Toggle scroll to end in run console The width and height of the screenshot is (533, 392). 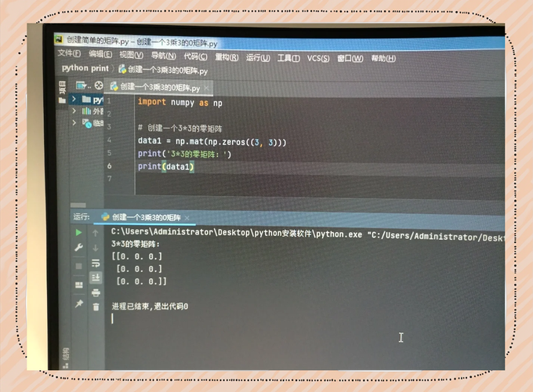[x=96, y=278]
